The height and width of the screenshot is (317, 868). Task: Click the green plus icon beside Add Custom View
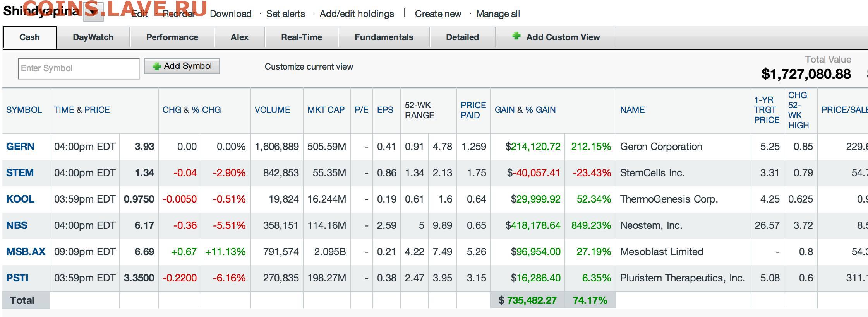coord(516,36)
